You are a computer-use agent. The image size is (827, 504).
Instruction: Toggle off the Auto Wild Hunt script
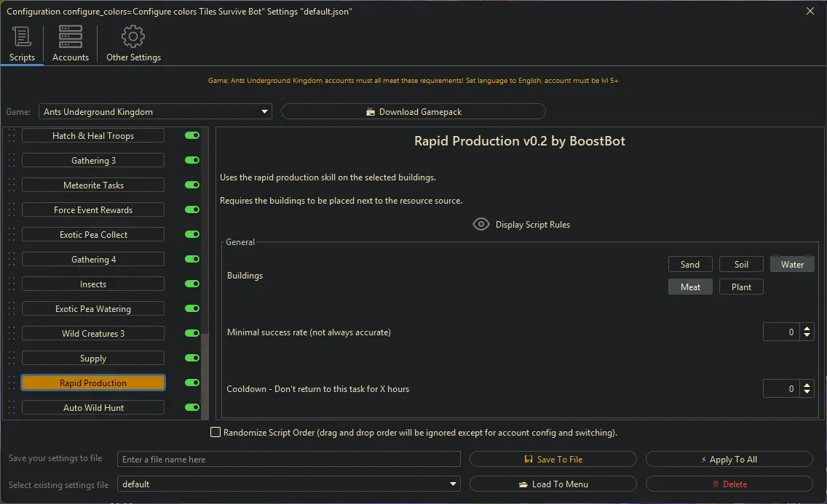pos(192,408)
